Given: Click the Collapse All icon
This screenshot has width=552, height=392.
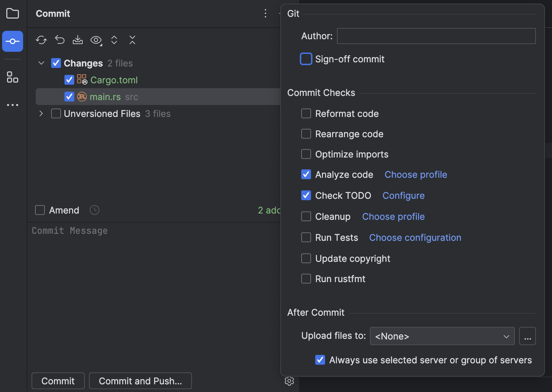Looking at the screenshot, I should pyautogui.click(x=132, y=40).
